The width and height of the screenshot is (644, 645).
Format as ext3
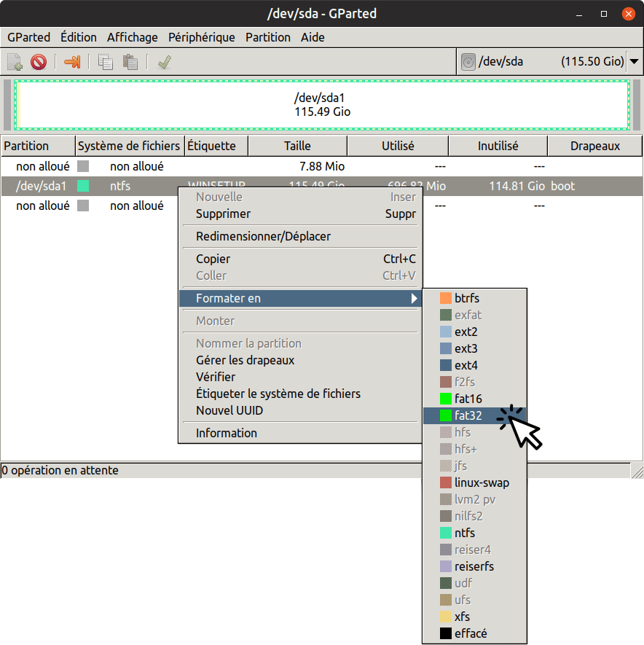click(475, 349)
